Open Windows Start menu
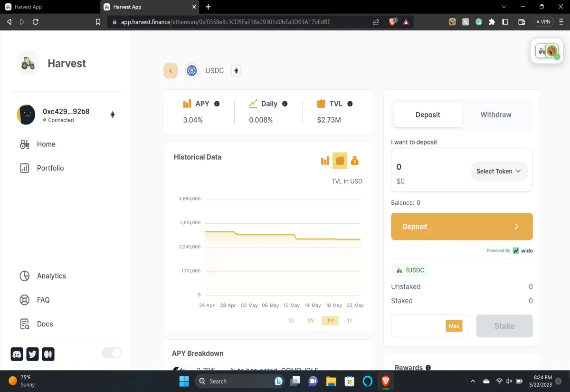This screenshot has height=392, width=570. coord(184,381)
